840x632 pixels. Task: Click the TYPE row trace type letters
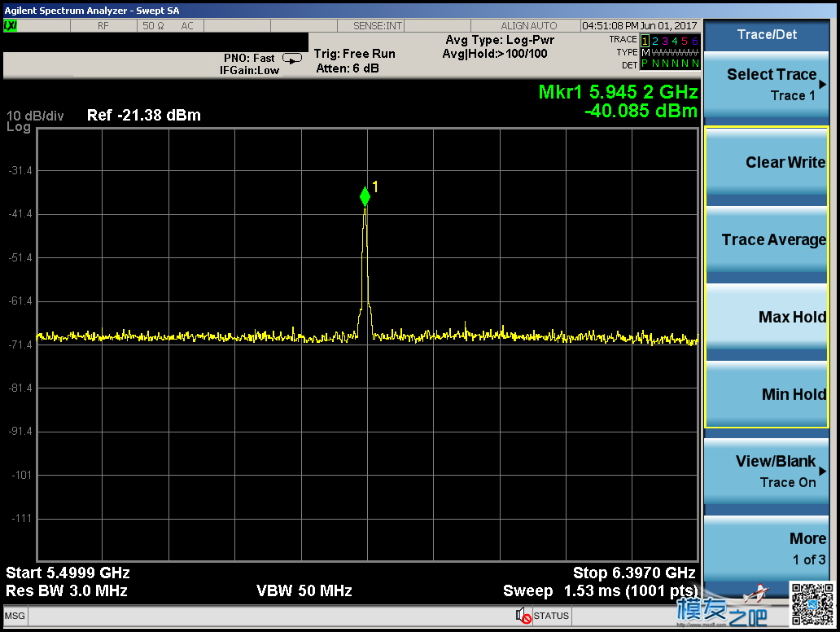670,53
